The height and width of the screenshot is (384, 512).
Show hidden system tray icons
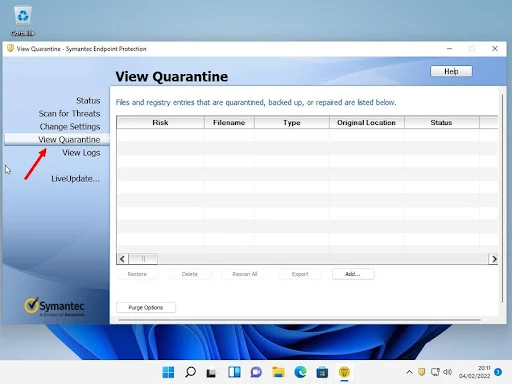409,372
